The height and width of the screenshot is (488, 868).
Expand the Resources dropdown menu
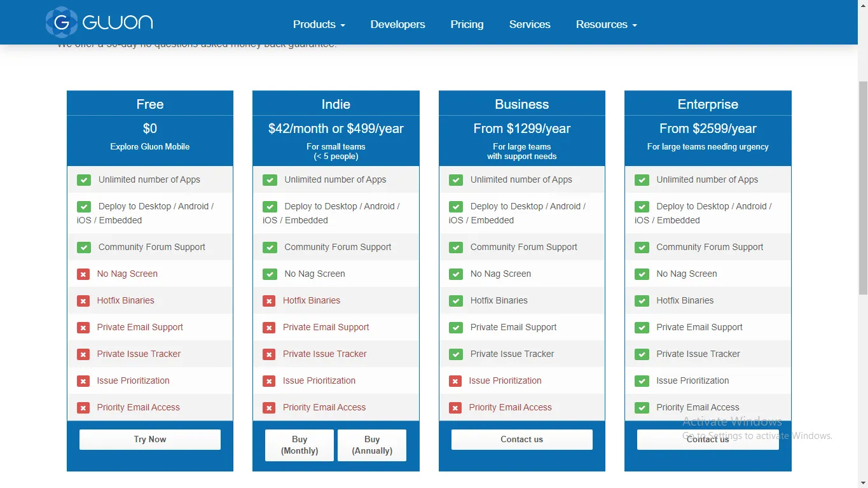point(607,24)
